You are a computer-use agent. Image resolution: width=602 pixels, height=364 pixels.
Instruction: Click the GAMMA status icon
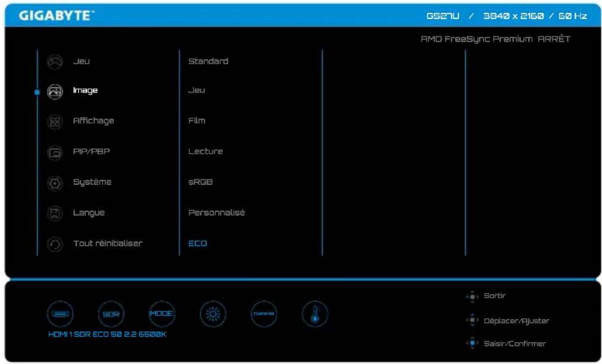264,314
